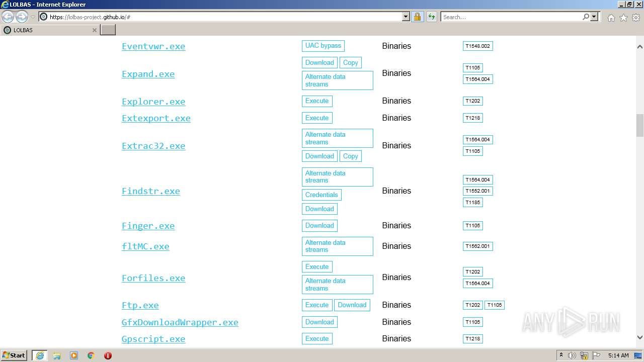Viewport: 644px width, 362px height.
Task: Click the scrollbar up arrow
Action: coord(639,46)
